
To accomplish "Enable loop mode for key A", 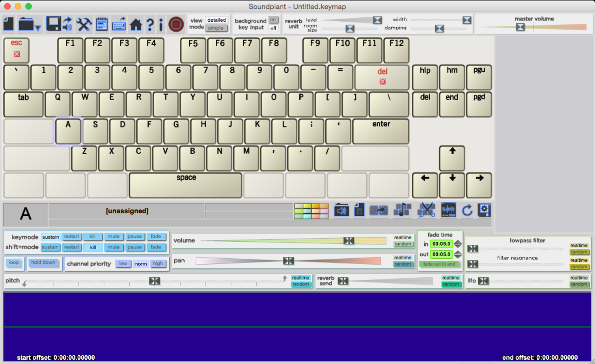I will tap(14, 263).
